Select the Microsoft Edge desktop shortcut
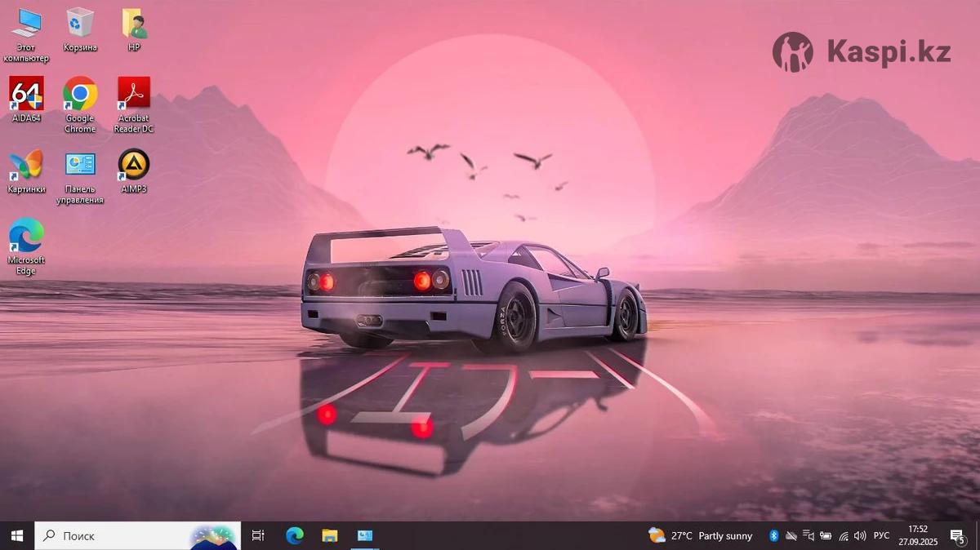The image size is (980, 550). point(26,236)
